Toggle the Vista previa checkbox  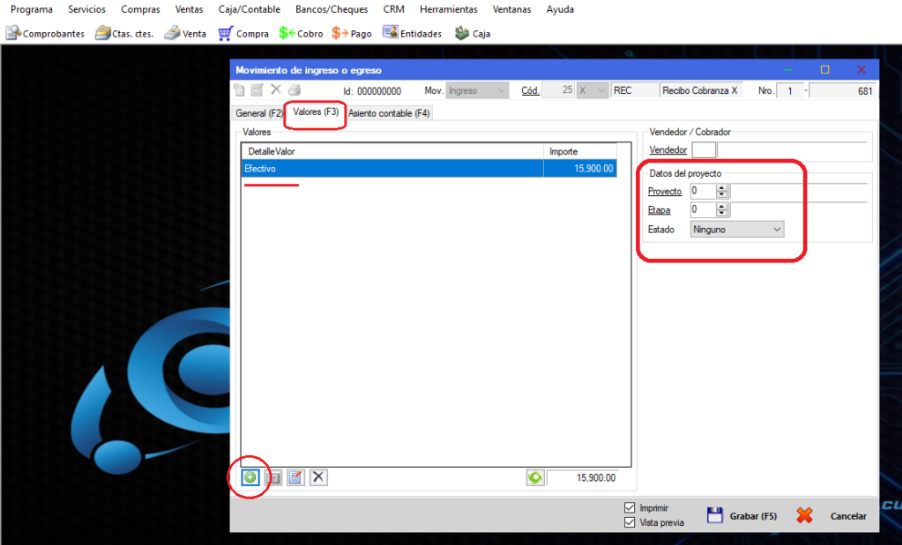point(630,523)
